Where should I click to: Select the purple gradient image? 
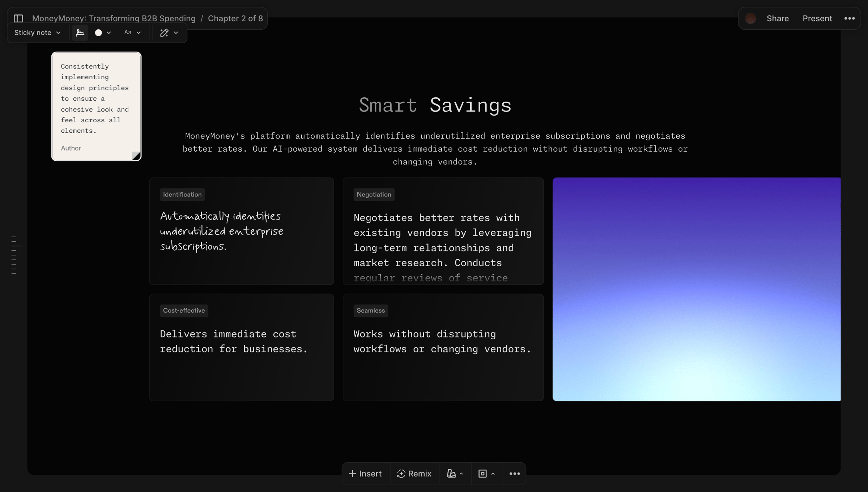click(697, 289)
